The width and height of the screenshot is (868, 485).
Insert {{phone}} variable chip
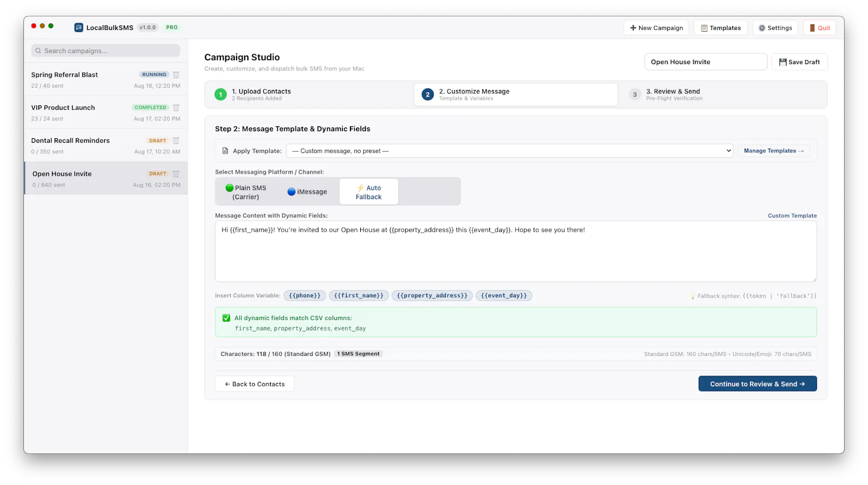(x=305, y=296)
